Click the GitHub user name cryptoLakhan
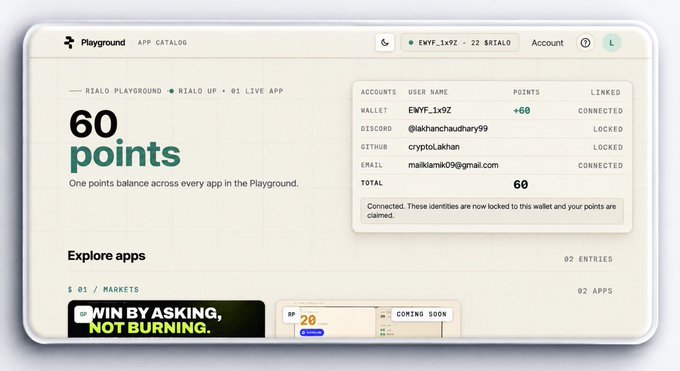 coord(434,147)
